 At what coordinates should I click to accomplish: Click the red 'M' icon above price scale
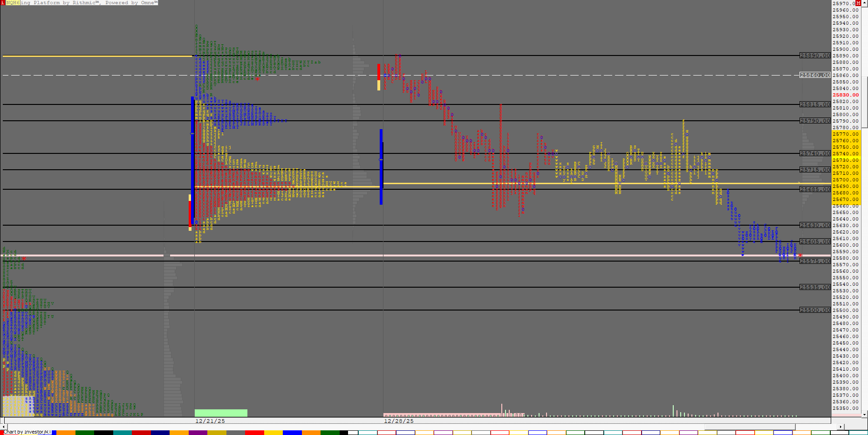(x=858, y=3)
